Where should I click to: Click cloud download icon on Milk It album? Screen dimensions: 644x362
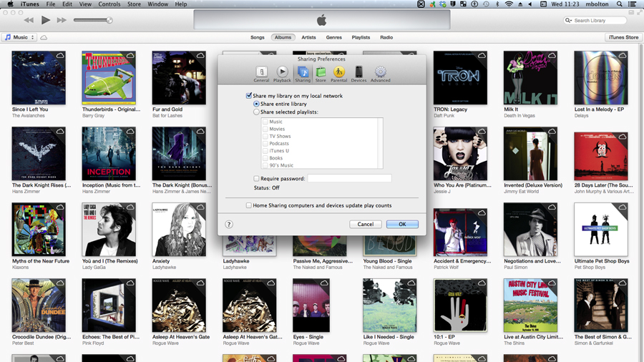(552, 55)
